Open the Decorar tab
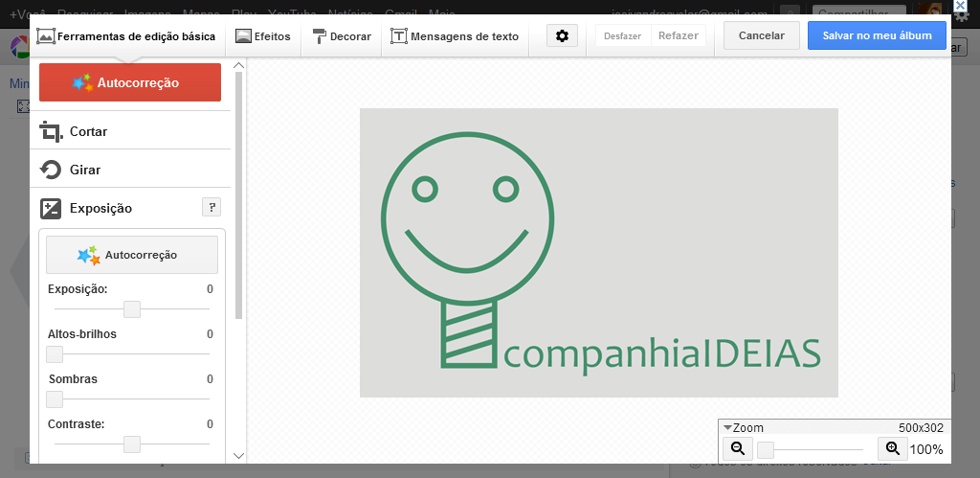The width and height of the screenshot is (980, 478). (342, 36)
